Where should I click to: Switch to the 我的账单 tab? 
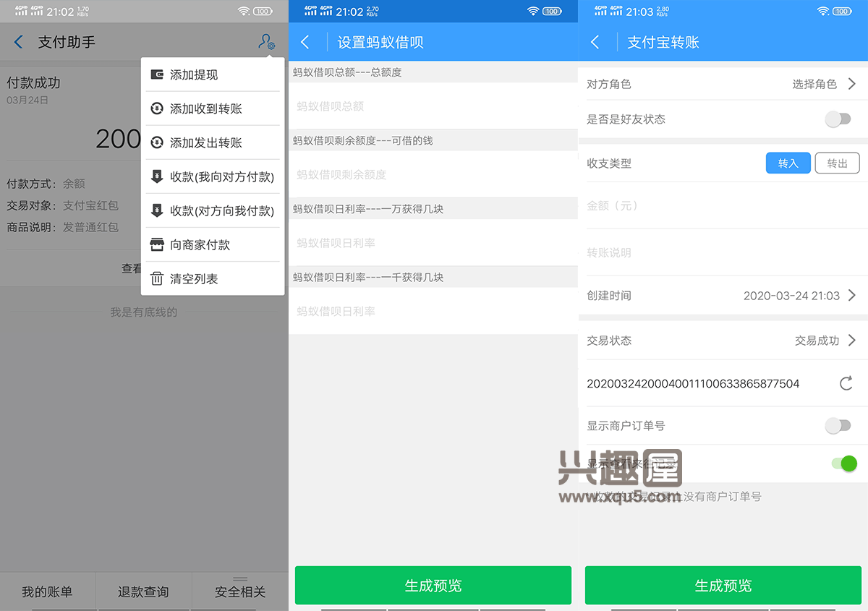[x=48, y=592]
